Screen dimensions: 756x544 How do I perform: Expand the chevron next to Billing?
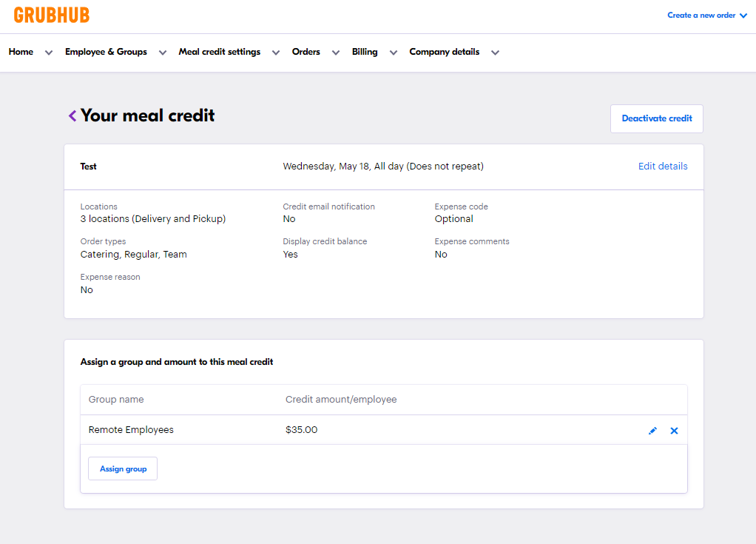point(394,53)
